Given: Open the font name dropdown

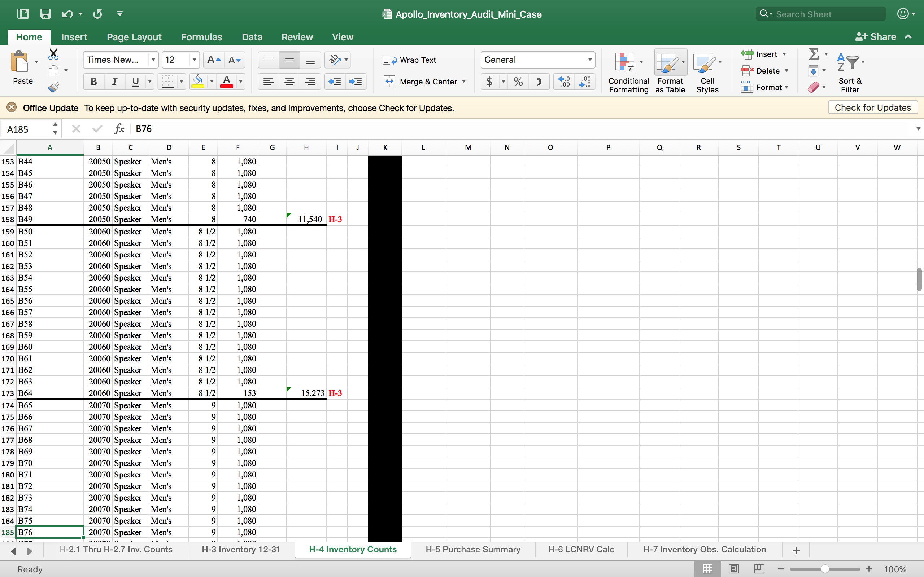Looking at the screenshot, I should point(153,60).
